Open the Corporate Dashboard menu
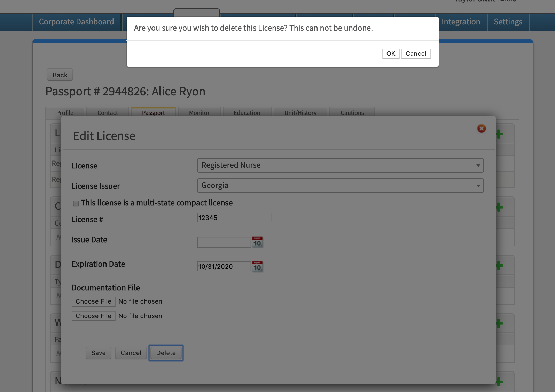The image size is (555, 392). point(77,22)
